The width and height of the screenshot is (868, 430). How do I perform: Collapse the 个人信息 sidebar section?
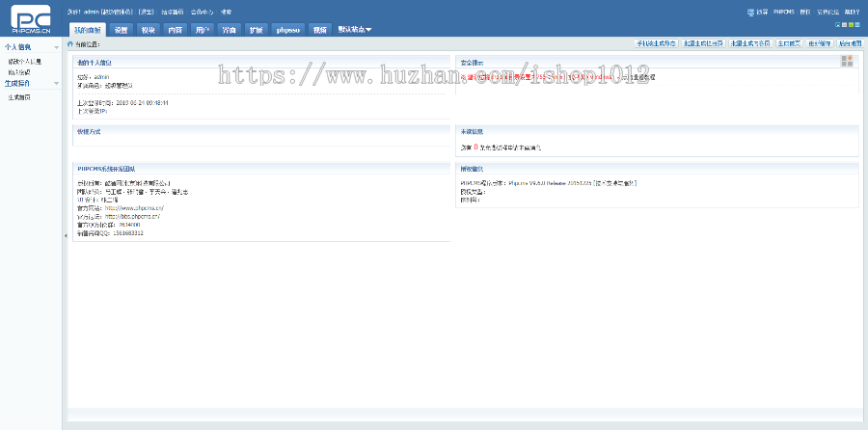point(56,47)
